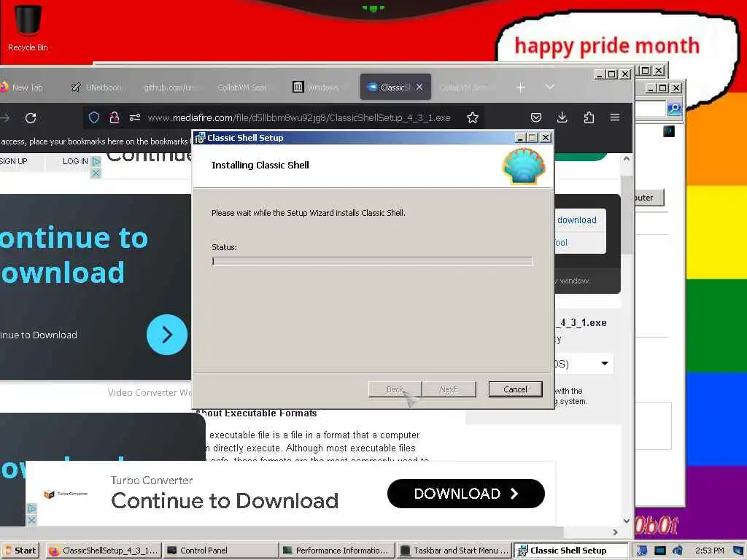Click the bottom ad AdChoices triangle
The height and width of the screenshot is (560, 747).
point(31,508)
